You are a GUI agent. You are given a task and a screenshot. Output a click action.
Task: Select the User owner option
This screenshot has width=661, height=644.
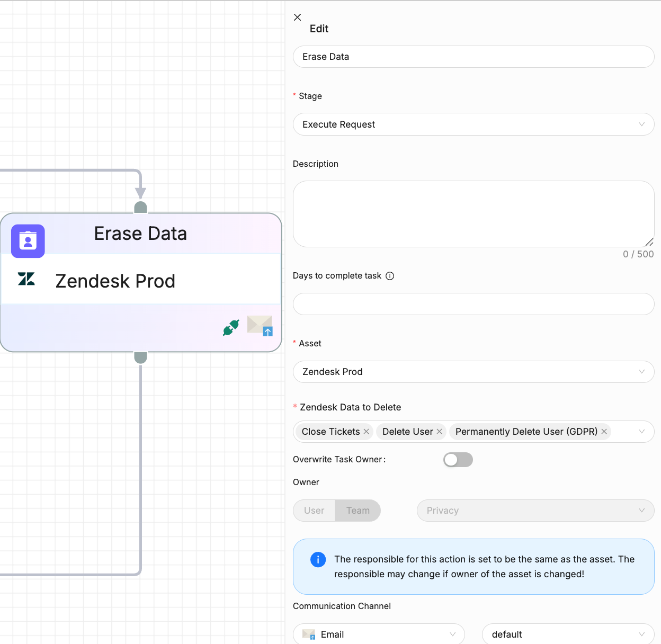pos(314,511)
